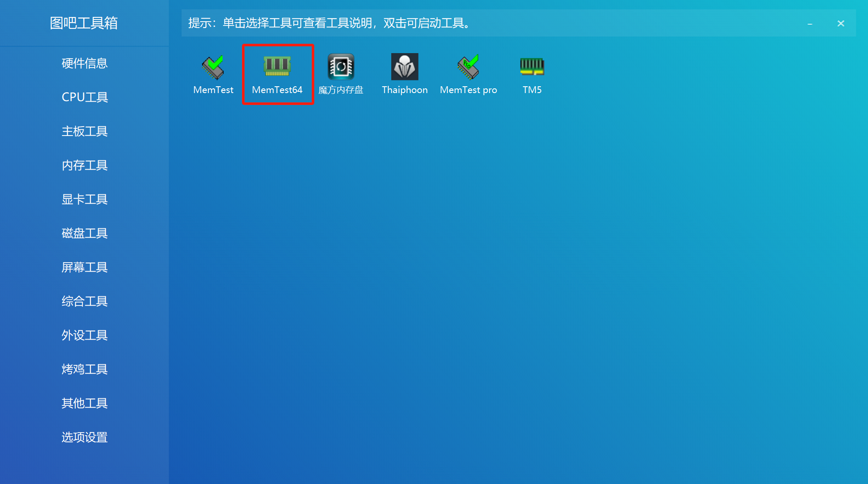Switch to 屏幕工具 in sidebar
Screen dimensions: 868x484
(84, 267)
